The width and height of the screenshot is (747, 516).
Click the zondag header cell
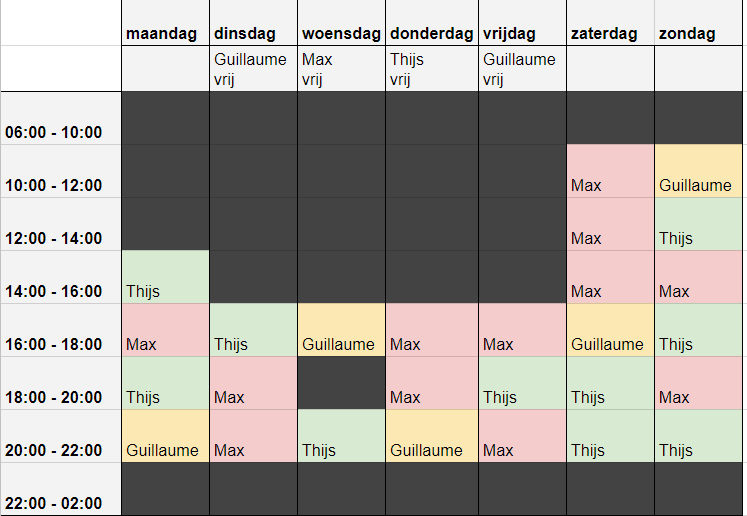tap(699, 33)
